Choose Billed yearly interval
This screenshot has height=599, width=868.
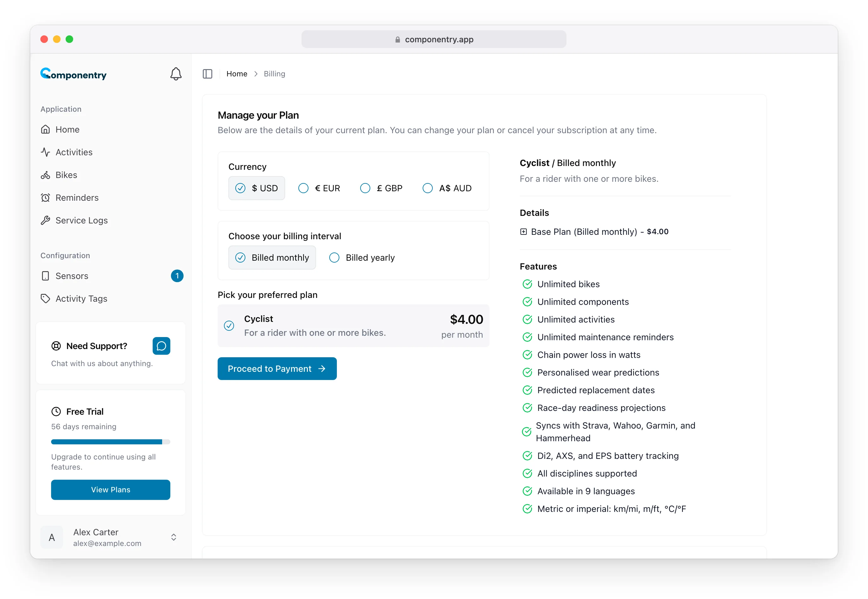tap(362, 258)
